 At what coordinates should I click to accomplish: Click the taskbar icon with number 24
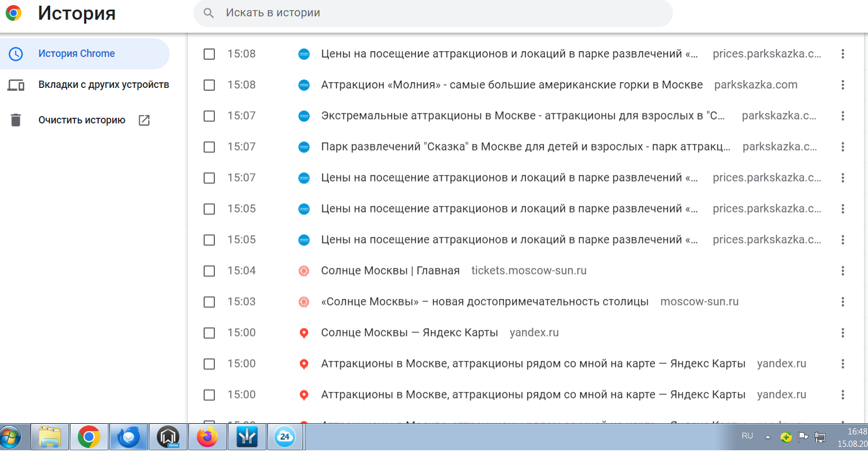point(285,437)
